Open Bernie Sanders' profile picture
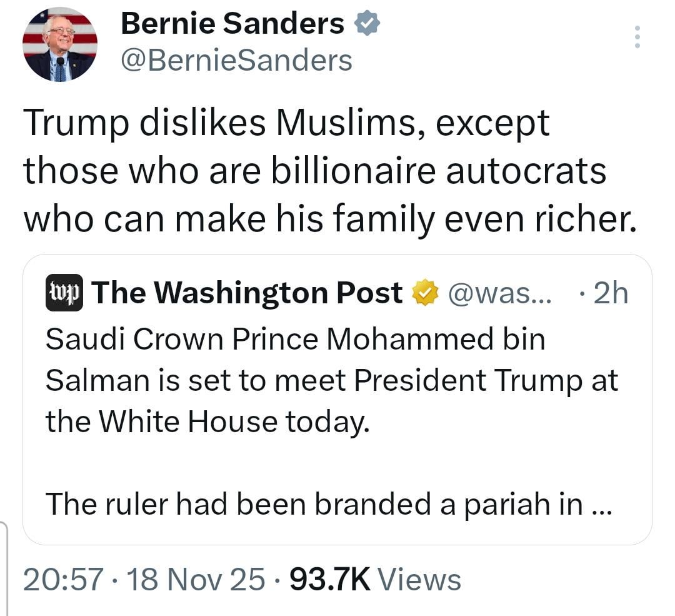The image size is (675, 616). click(60, 44)
